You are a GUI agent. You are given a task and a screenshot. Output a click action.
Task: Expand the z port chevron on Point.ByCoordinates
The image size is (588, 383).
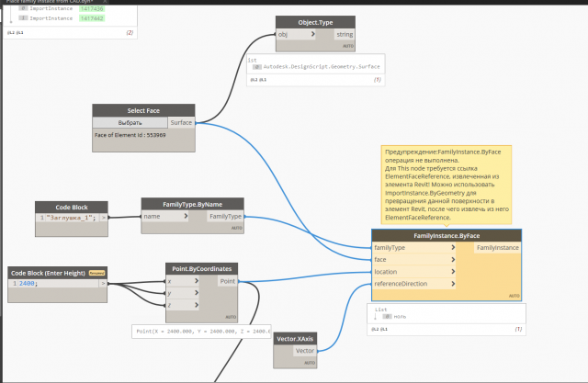coord(196,305)
